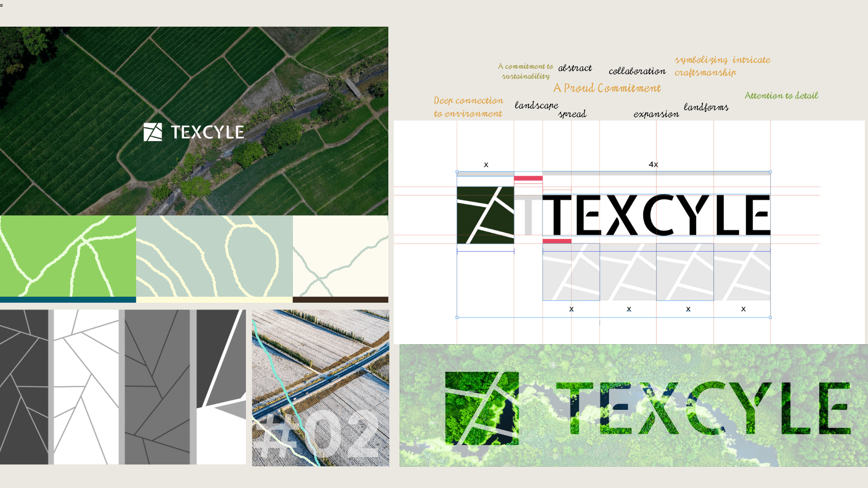This screenshot has width=868, height=488.
Task: Click the top-right selection handle of the frame
Action: 770,172
